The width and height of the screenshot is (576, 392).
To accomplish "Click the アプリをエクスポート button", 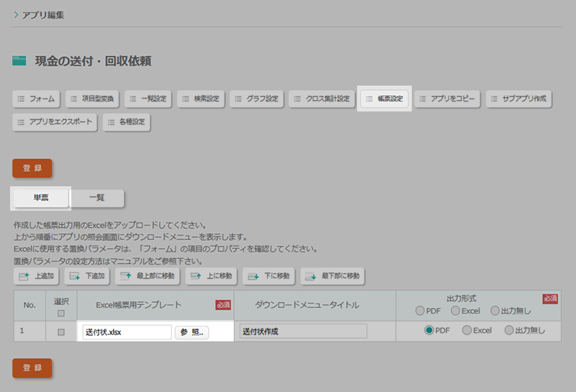I will tap(55, 122).
